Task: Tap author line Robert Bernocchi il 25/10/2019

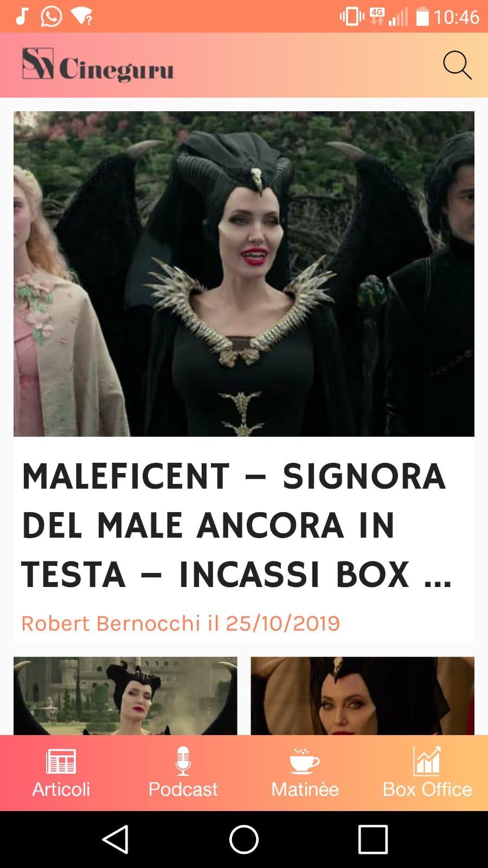Action: tap(181, 623)
